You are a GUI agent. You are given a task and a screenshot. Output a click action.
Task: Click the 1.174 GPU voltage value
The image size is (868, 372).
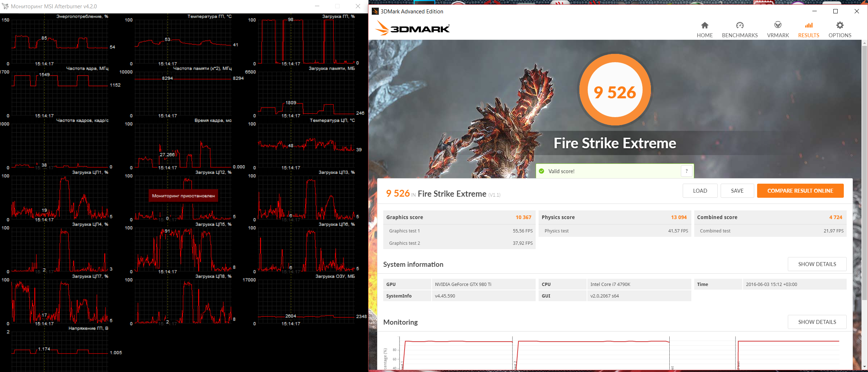click(44, 349)
